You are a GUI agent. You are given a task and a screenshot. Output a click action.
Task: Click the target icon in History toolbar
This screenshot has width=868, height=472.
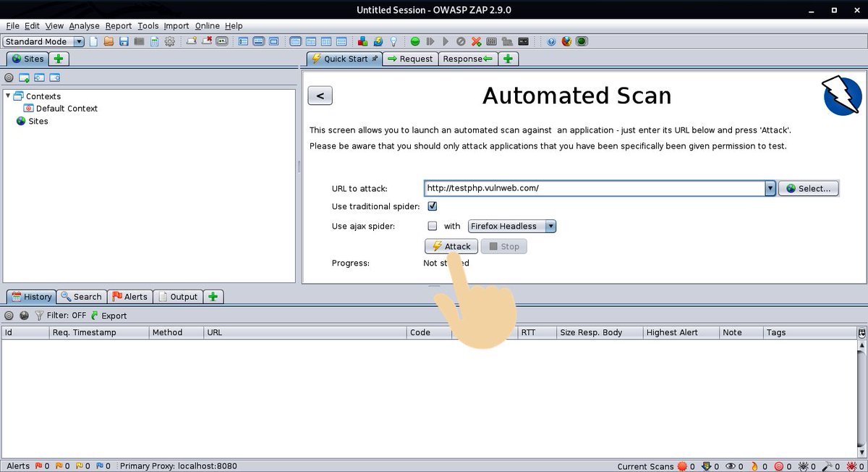point(9,316)
